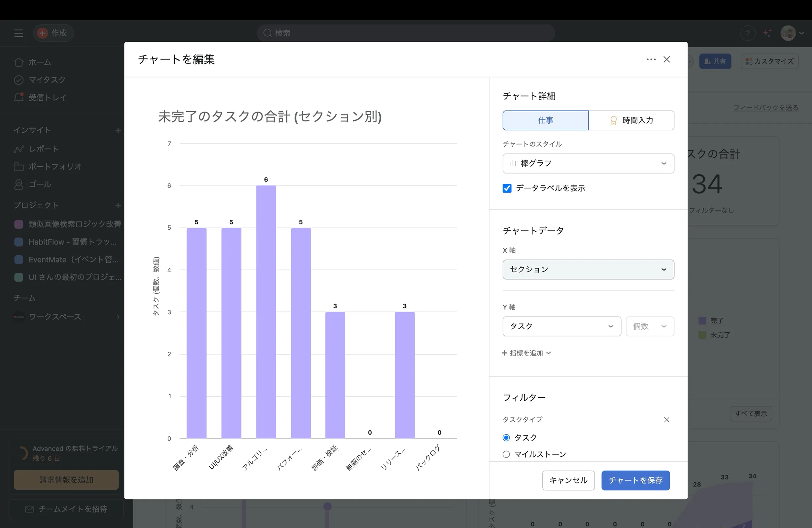
Task: Click the UI/UX改善 bar in chart
Action: coord(231,333)
